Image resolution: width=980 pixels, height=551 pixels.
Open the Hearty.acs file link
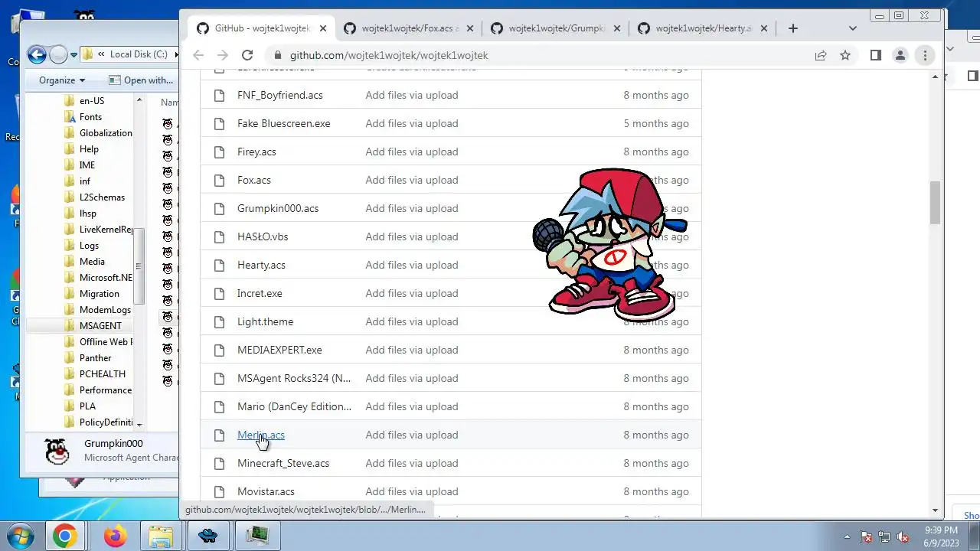pos(261,265)
